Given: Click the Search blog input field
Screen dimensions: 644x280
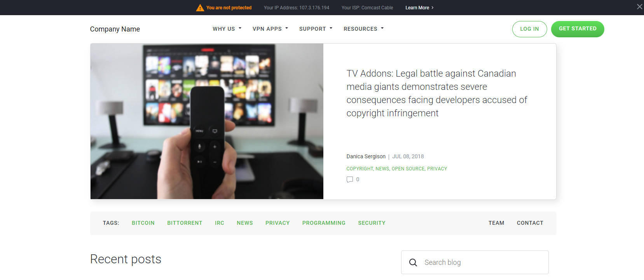Looking at the screenshot, I should tap(475, 262).
